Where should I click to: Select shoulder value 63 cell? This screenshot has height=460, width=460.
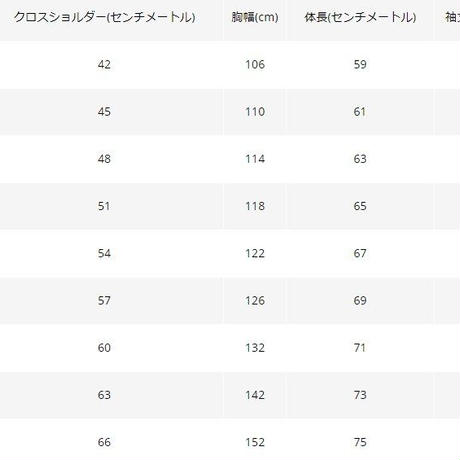point(104,395)
